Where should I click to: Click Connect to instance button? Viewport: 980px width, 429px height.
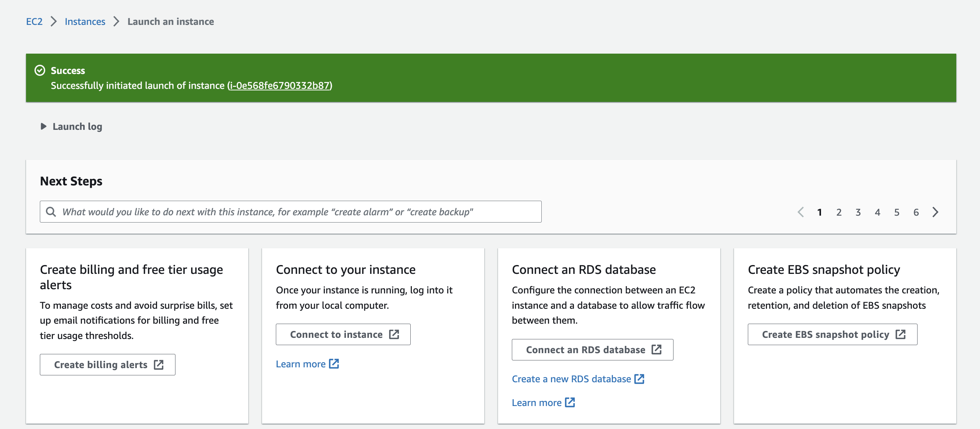[343, 334]
